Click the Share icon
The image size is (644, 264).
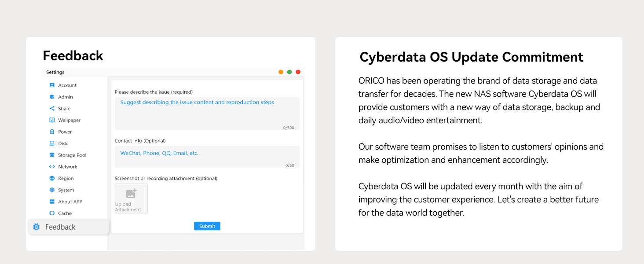pos(51,108)
